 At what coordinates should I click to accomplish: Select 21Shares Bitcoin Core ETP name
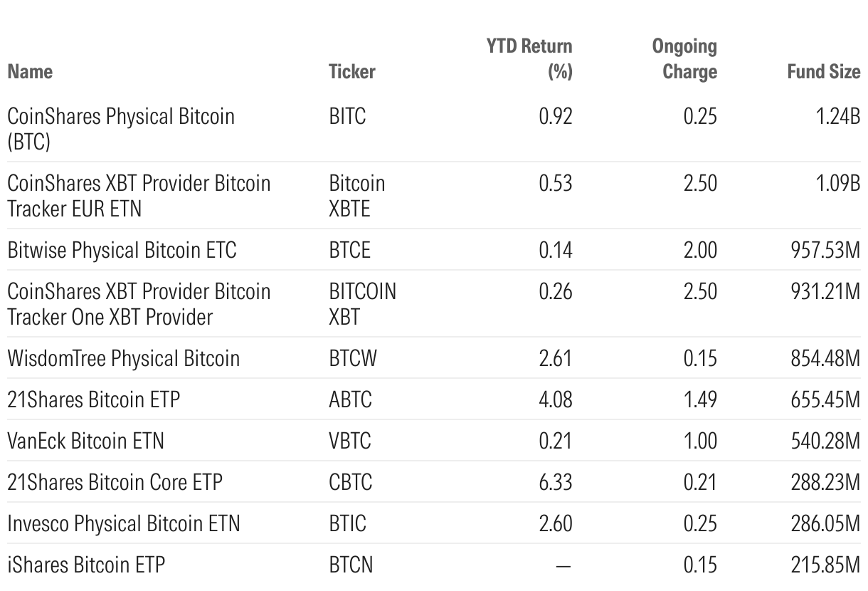pos(115,482)
